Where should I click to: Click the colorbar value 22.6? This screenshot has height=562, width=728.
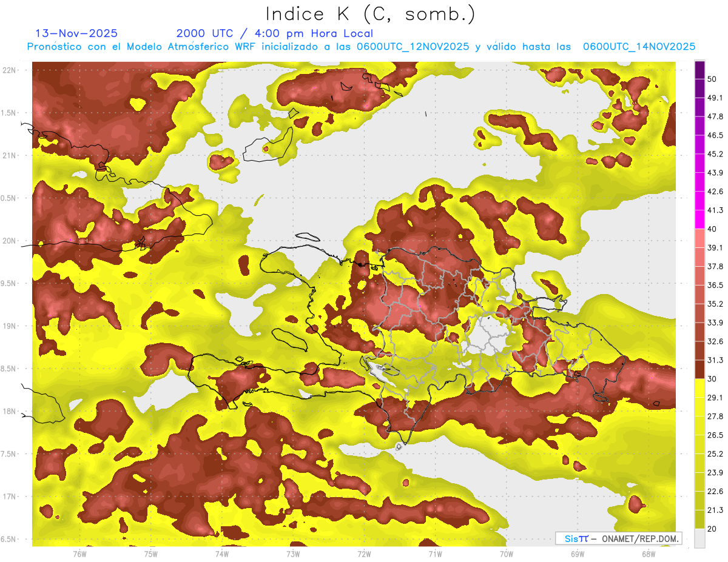[715, 492]
